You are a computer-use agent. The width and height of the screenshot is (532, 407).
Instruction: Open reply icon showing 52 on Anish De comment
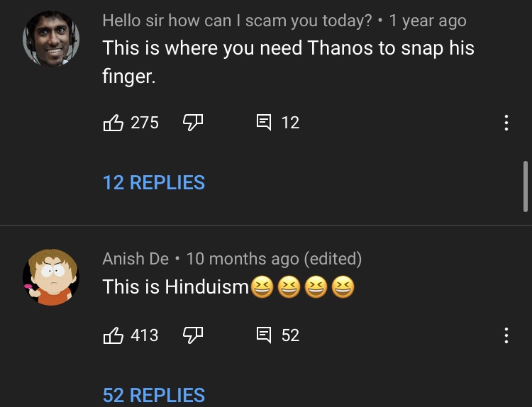(x=263, y=335)
